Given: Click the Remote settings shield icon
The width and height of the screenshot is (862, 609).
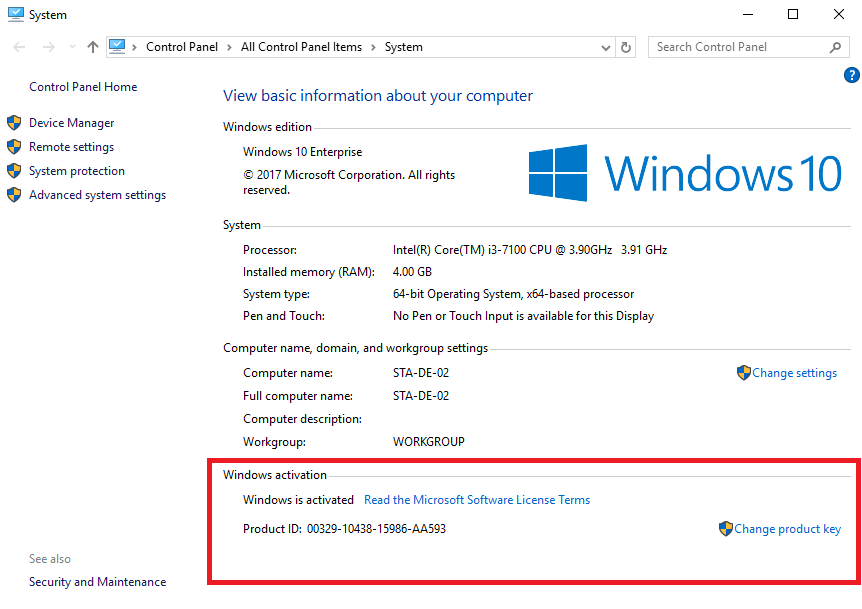Looking at the screenshot, I should pyautogui.click(x=14, y=146).
